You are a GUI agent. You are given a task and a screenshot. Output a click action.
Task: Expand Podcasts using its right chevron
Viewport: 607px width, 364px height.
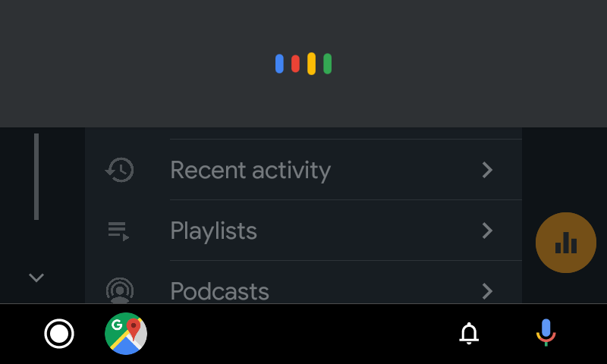coord(488,290)
